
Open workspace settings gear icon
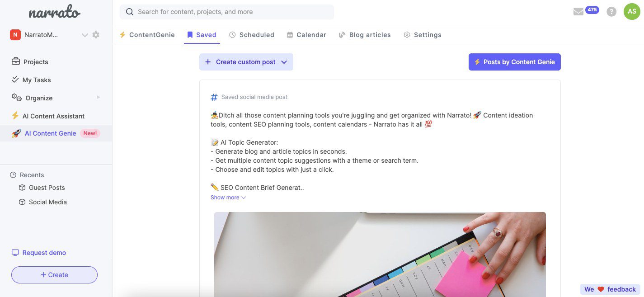96,35
